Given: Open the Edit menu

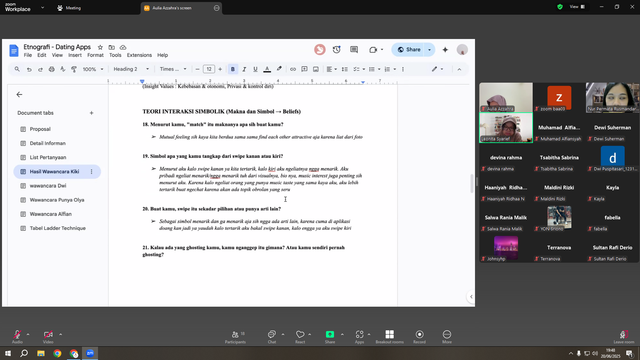Looking at the screenshot, I should [42, 55].
